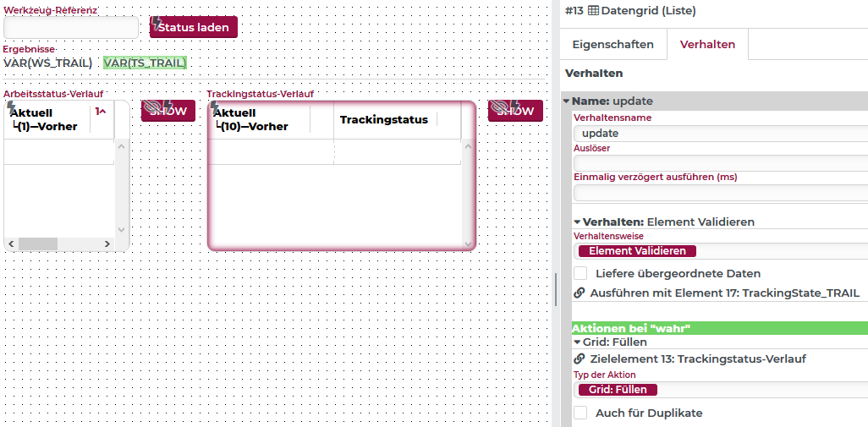Screen dimensions: 868x427
Task: Click the Datengrid table icon in panel header
Action: (593, 11)
